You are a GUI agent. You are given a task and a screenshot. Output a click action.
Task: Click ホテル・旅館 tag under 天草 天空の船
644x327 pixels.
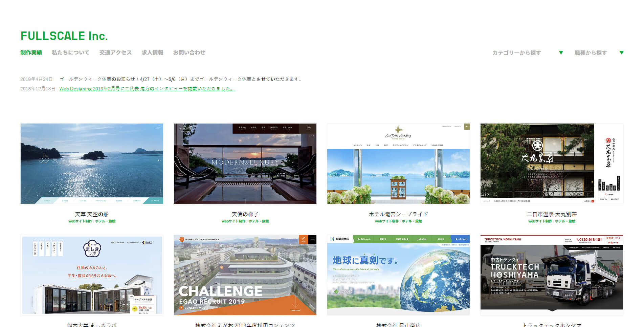click(105, 221)
